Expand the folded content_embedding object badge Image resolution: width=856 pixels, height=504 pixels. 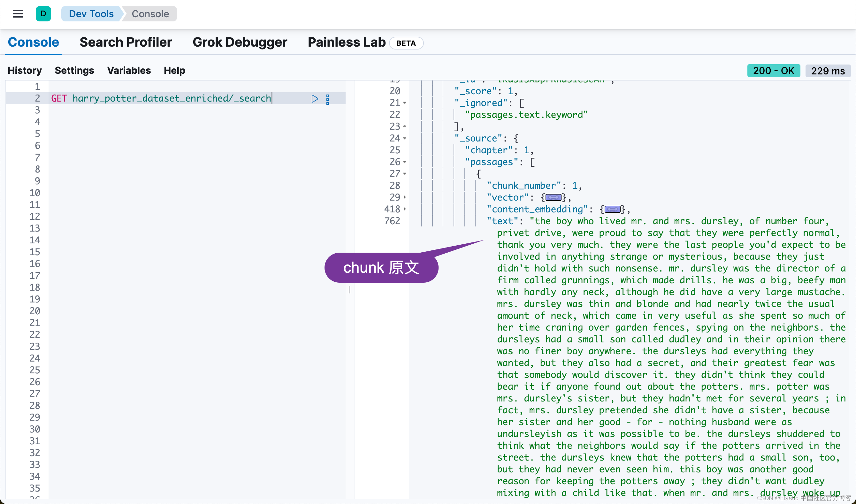(612, 209)
